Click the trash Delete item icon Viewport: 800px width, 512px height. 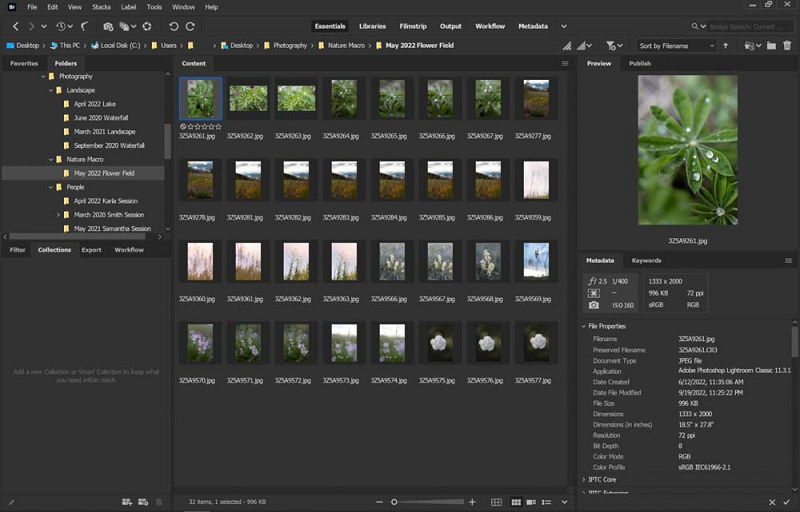(787, 46)
